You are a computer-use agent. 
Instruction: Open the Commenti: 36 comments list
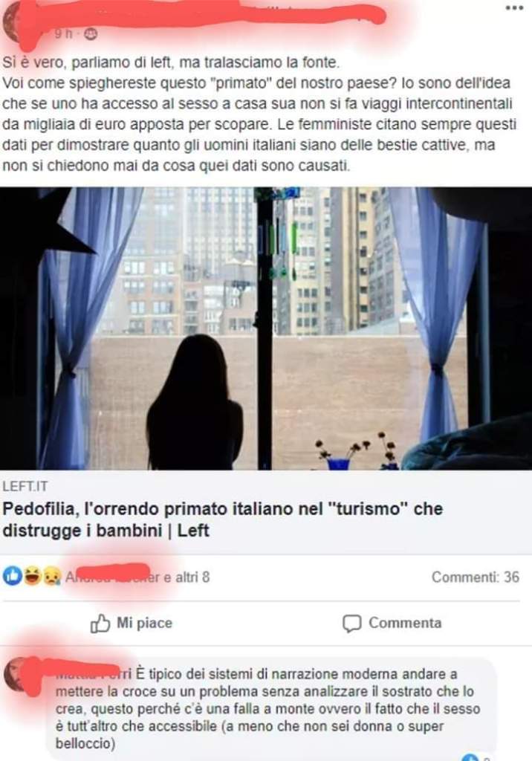[x=476, y=577]
